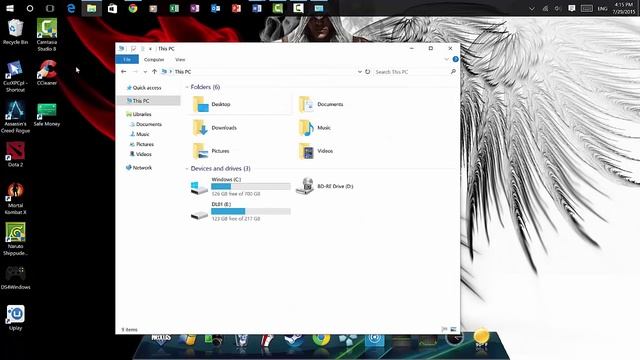Screen dimensions: 640x360
Task: Open Excel from the taskbar
Action: point(174,8)
